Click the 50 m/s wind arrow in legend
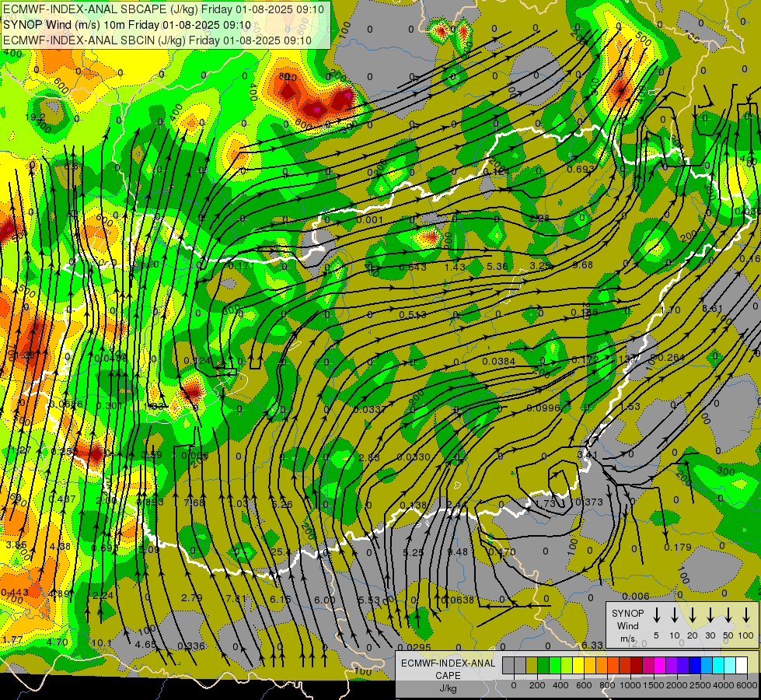 (x=728, y=615)
